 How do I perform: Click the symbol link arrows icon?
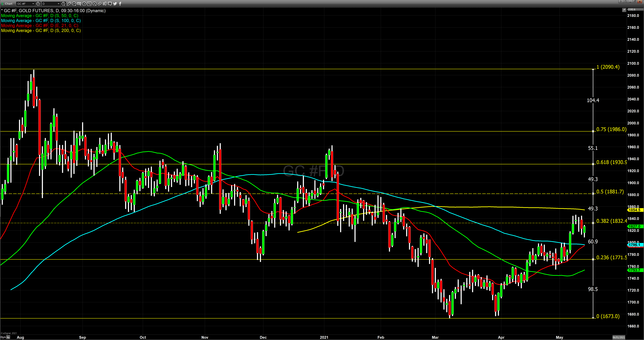point(100,4)
